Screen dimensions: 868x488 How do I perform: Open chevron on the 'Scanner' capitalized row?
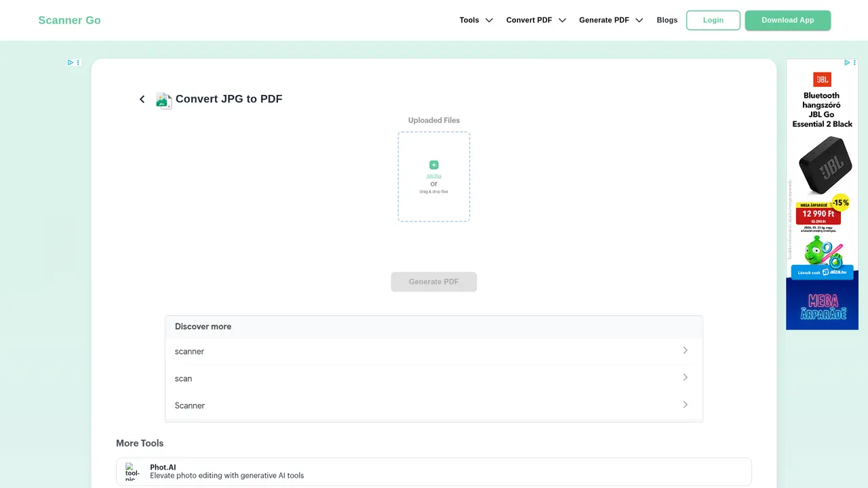pyautogui.click(x=685, y=405)
